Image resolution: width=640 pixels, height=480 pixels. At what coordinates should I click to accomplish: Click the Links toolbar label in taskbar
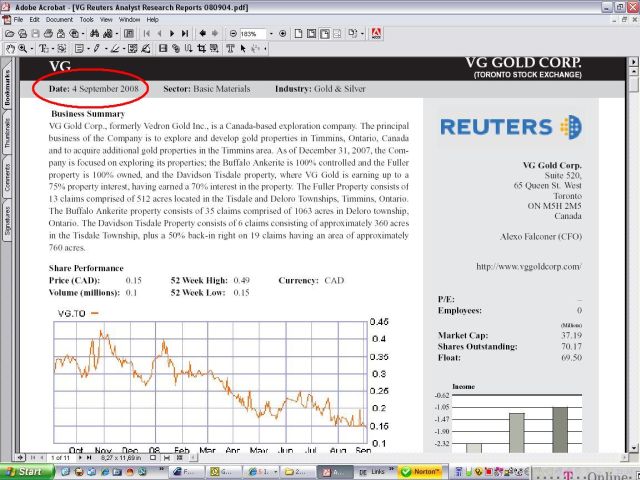(378, 472)
